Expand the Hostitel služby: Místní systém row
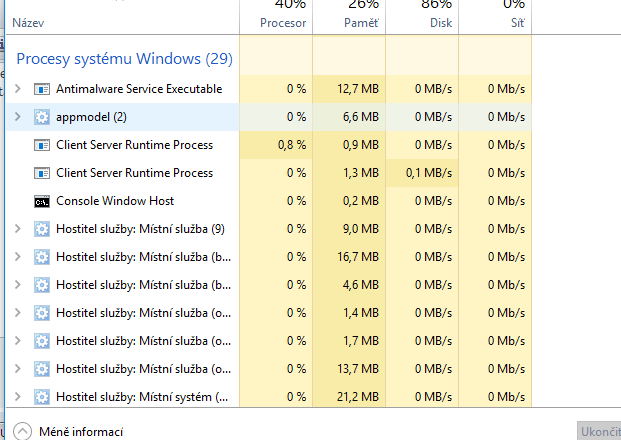 [x=17, y=397]
